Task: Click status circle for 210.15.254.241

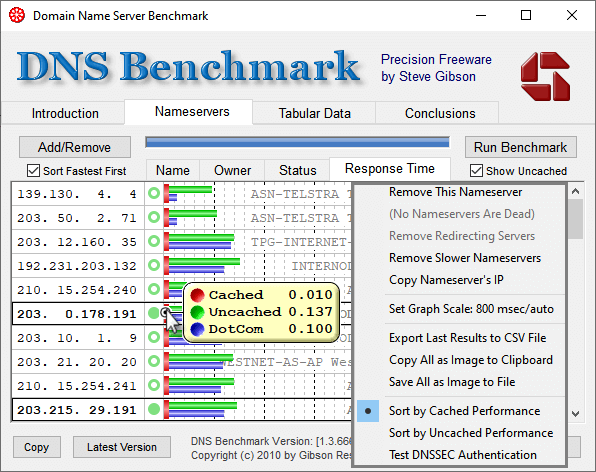Action: pyautogui.click(x=154, y=385)
